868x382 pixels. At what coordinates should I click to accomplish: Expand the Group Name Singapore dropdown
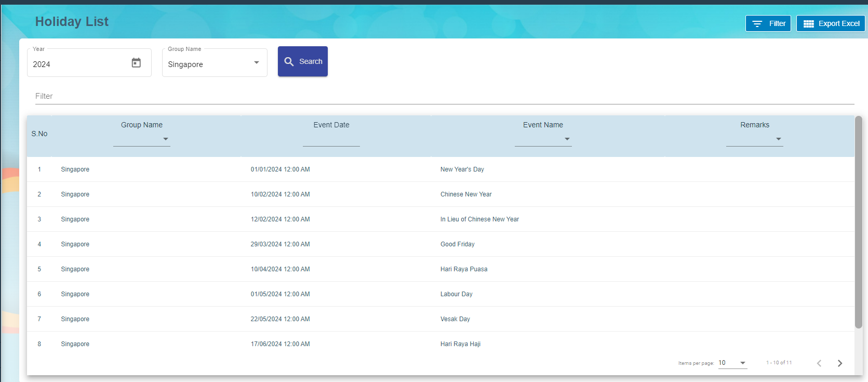tap(256, 63)
